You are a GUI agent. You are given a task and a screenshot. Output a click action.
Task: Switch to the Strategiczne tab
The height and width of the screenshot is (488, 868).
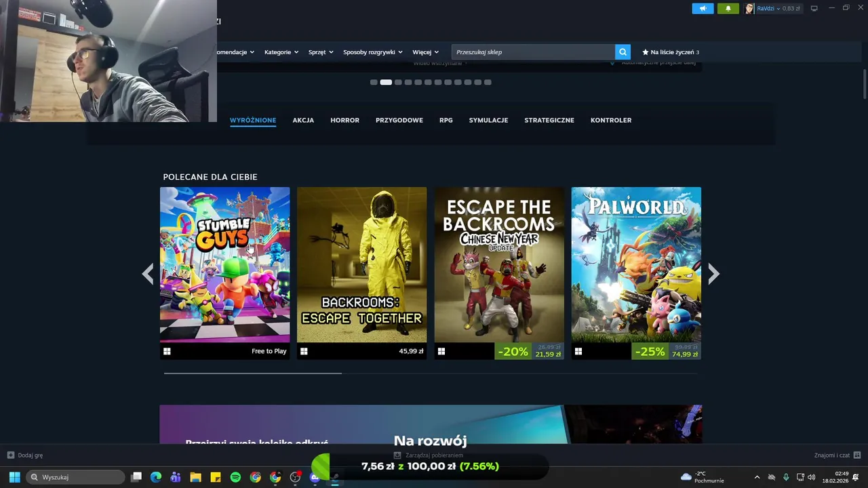point(549,120)
